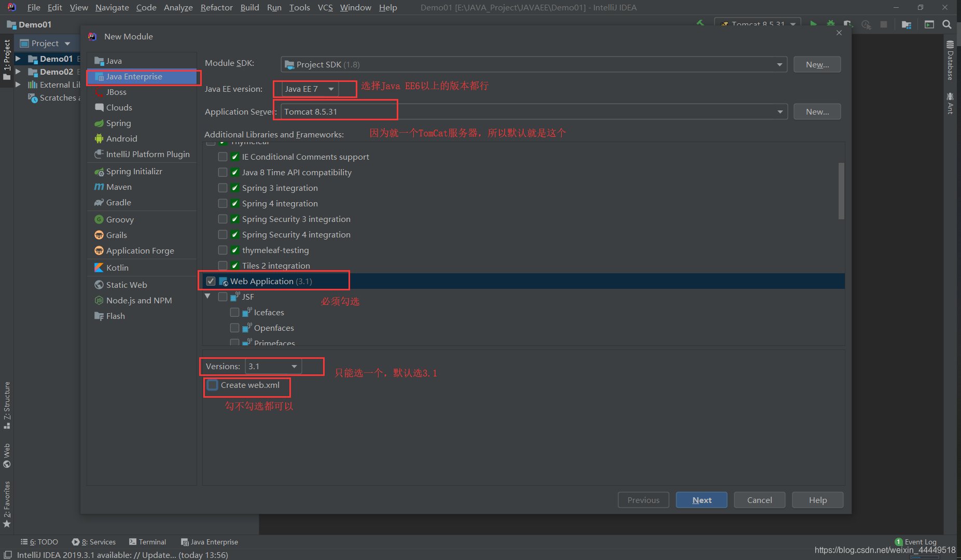
Task: Check Java 8 Time API compatibility checkbox
Action: [x=222, y=172]
